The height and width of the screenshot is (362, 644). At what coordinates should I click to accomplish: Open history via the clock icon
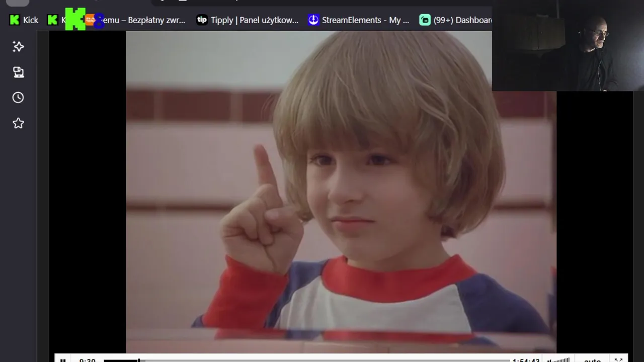tap(18, 98)
